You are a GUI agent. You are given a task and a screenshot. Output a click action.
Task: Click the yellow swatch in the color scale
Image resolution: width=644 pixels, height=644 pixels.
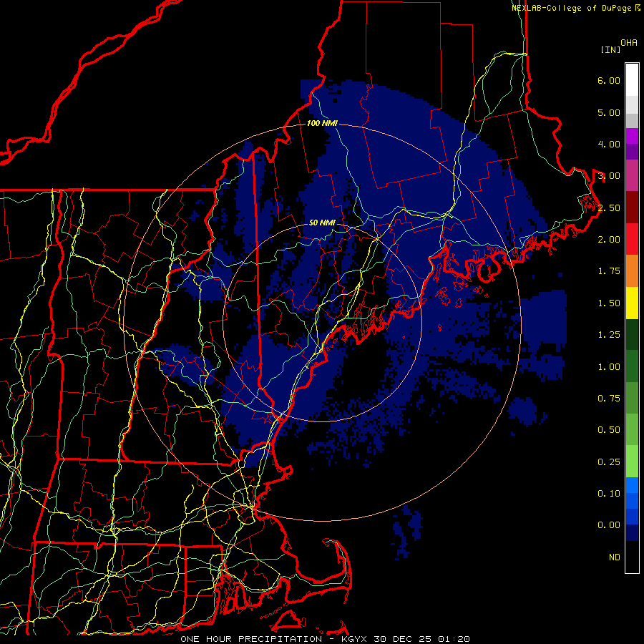[632, 303]
